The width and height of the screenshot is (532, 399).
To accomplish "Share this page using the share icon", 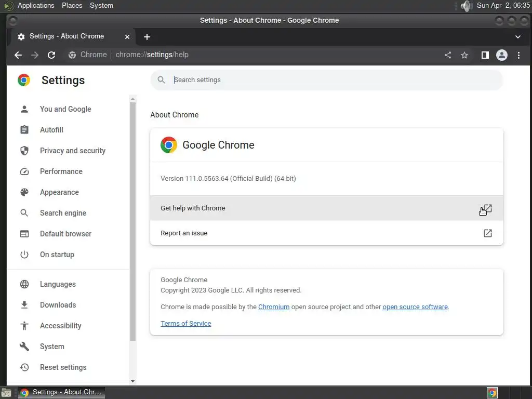I will 448,55.
